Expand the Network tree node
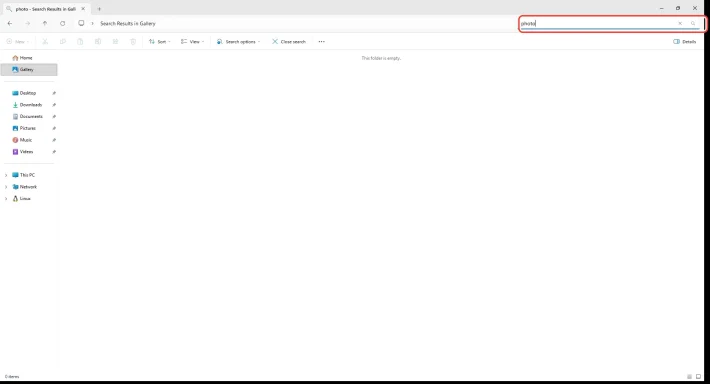This screenshot has height=384, width=710. (x=6, y=187)
